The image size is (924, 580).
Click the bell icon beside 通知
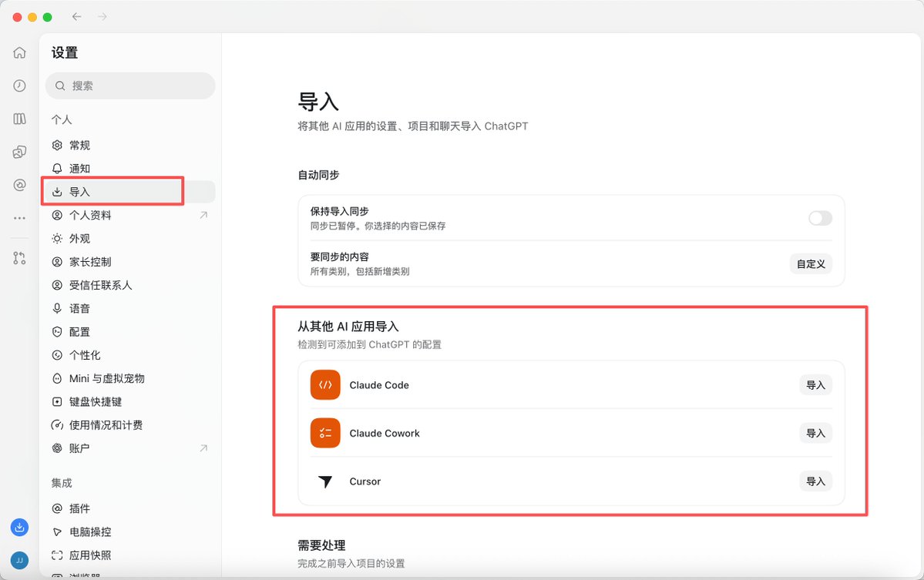click(57, 169)
